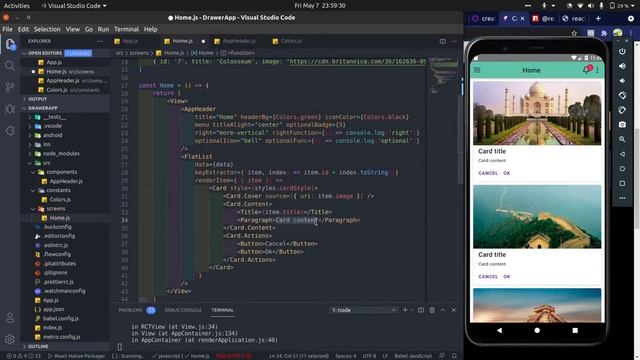Open Source Control view in activity bar
The image size is (640, 360).
pyautogui.click(x=10, y=87)
